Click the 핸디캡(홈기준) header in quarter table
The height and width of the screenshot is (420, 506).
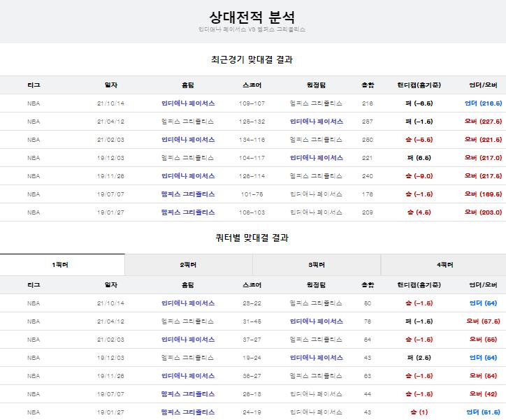[419, 285]
